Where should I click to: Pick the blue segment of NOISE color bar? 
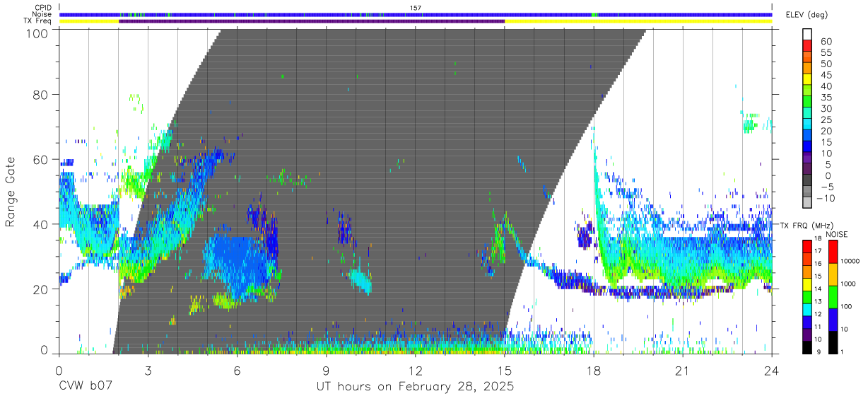point(832,320)
